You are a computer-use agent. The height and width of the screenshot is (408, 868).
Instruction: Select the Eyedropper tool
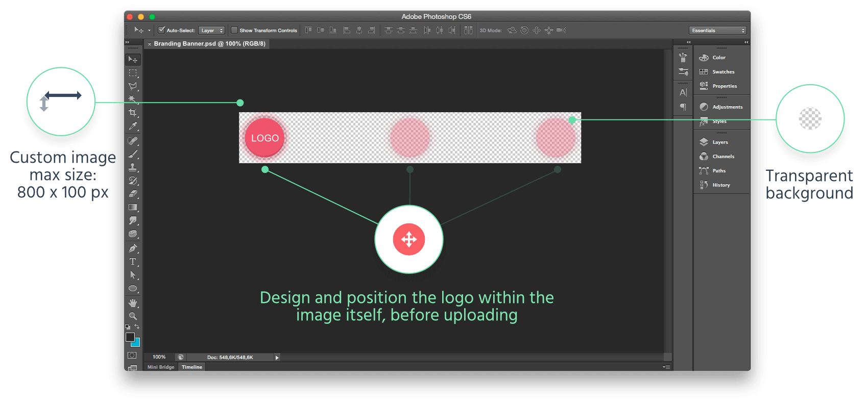point(133,126)
